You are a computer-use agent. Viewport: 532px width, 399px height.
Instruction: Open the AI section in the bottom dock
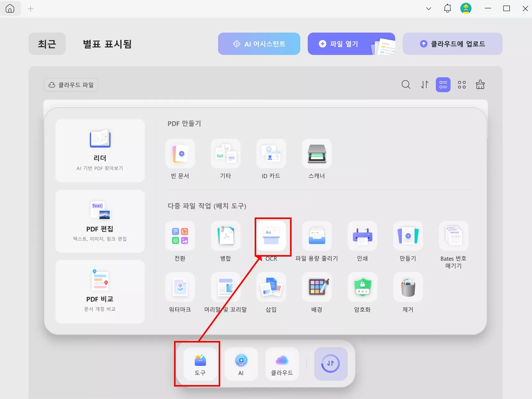coord(241,364)
